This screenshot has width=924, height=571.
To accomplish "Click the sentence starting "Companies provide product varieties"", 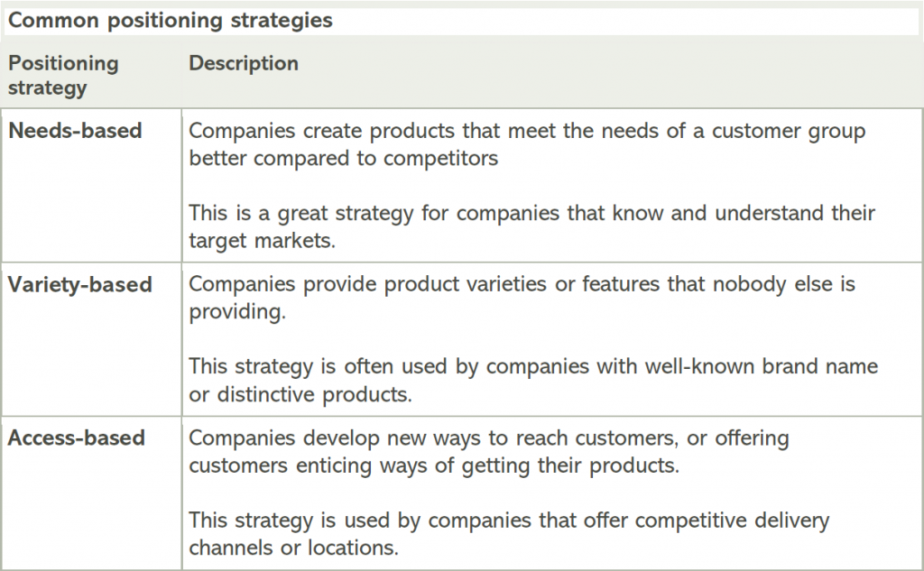I will click(x=522, y=298).
